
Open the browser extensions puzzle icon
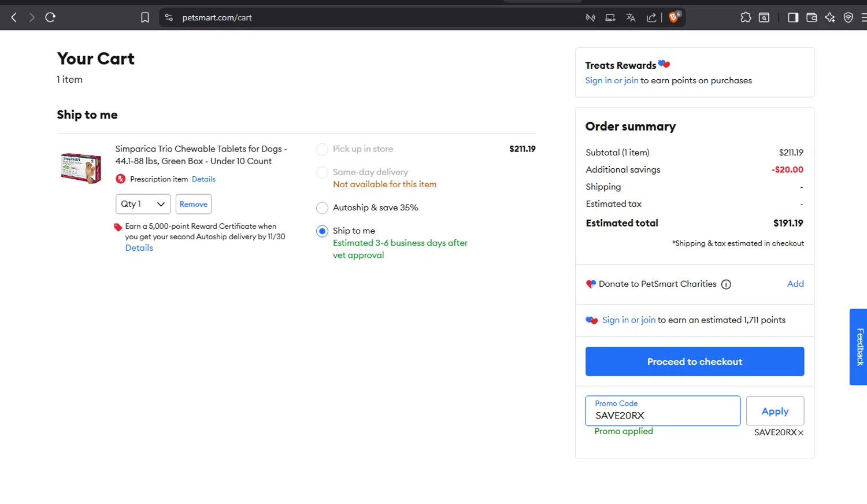[x=746, y=17]
